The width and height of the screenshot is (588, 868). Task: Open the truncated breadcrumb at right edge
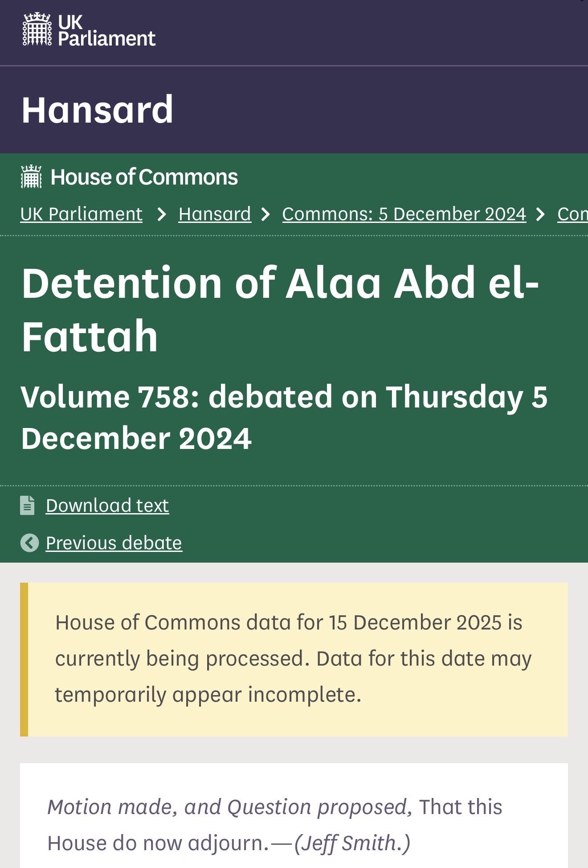pyautogui.click(x=572, y=214)
